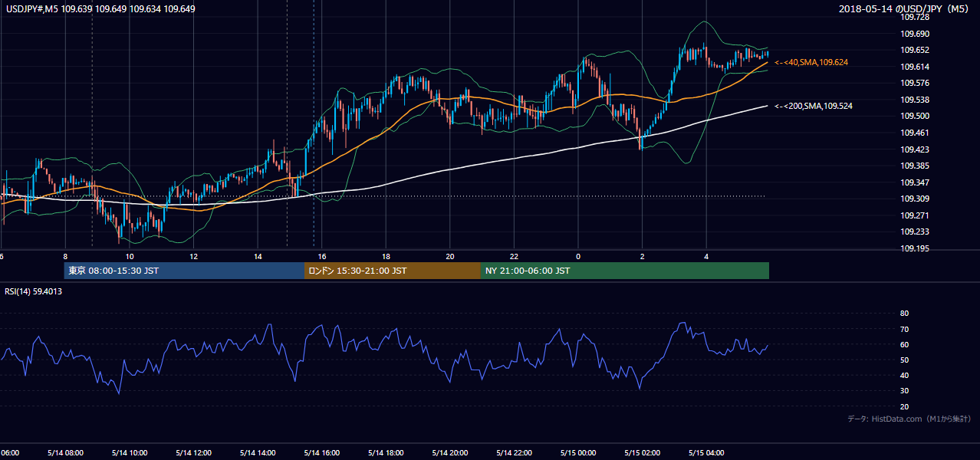Click the chart title 2018-05-14 のUSD/JPY (M5)
This screenshot has width=980, height=460.
[906, 8]
